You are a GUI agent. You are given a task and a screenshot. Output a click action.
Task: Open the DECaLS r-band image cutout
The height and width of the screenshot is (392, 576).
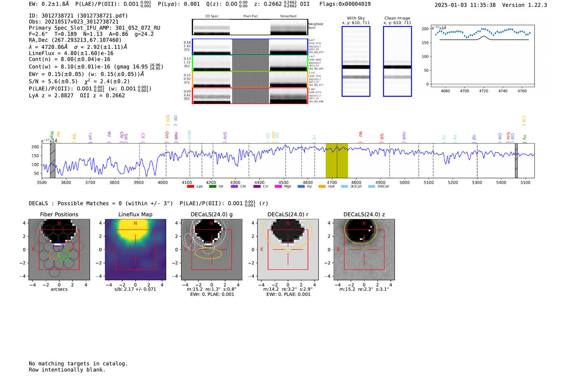coord(288,250)
